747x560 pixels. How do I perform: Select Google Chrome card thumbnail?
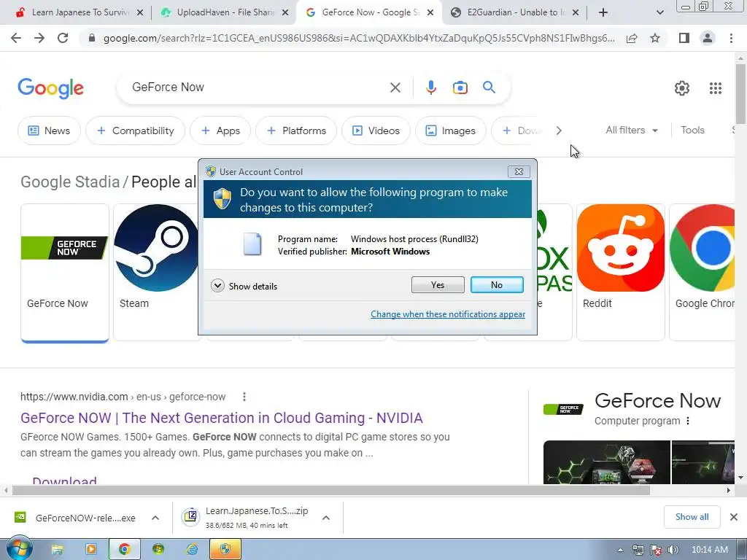point(703,273)
